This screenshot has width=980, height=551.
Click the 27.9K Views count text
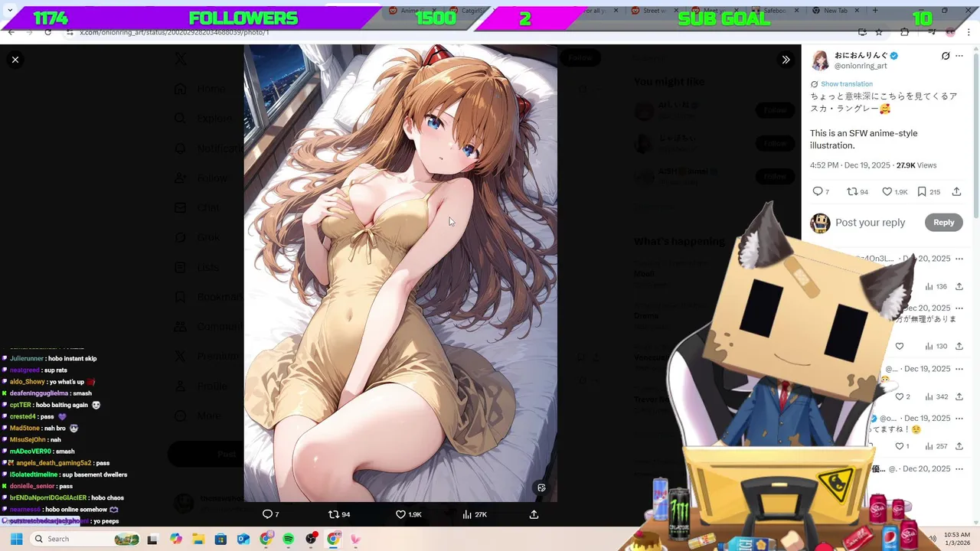point(916,165)
